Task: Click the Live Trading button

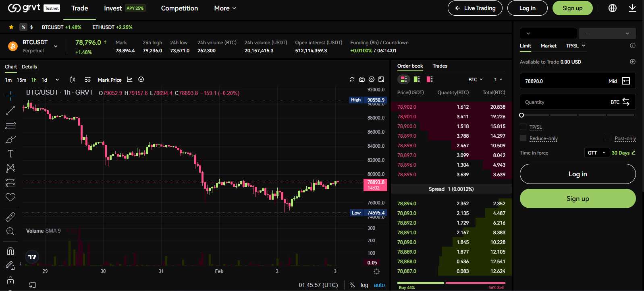Action: coord(475,8)
